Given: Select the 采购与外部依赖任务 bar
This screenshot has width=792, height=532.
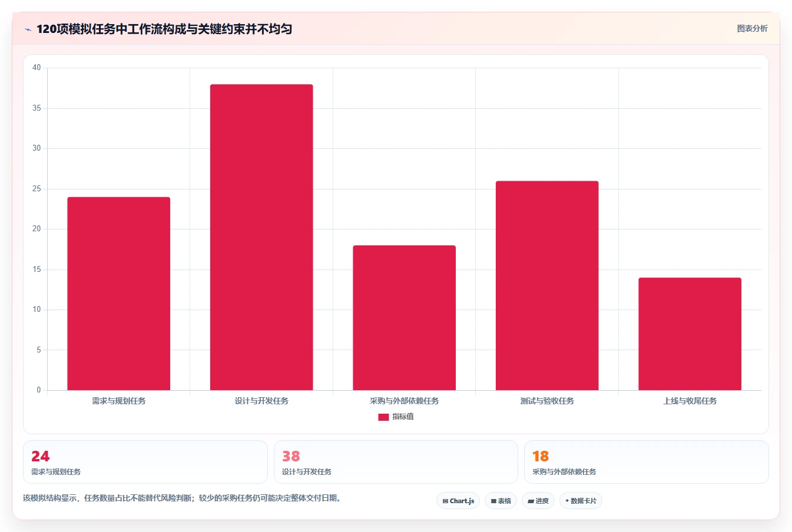Looking at the screenshot, I should click(405, 318).
